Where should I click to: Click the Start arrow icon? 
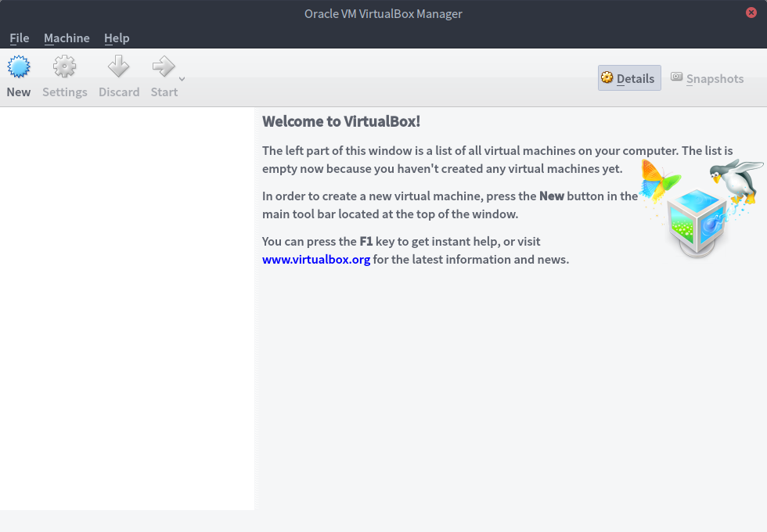[x=164, y=66]
